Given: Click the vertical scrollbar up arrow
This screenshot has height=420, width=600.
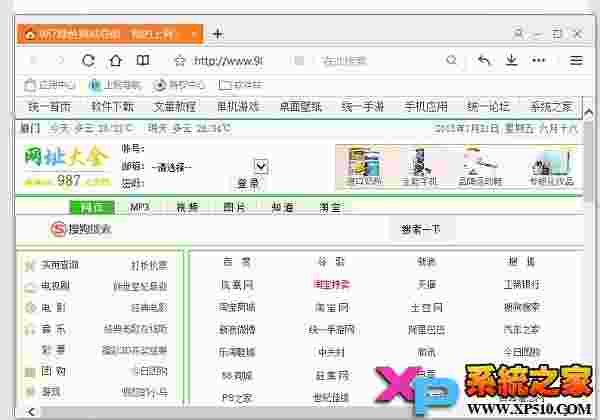Looking at the screenshot, I should tap(589, 112).
